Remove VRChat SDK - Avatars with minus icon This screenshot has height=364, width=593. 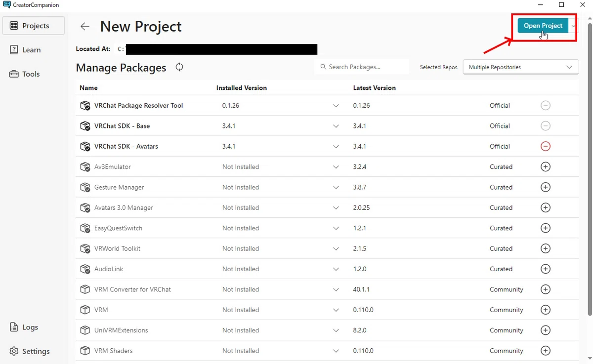(x=546, y=146)
